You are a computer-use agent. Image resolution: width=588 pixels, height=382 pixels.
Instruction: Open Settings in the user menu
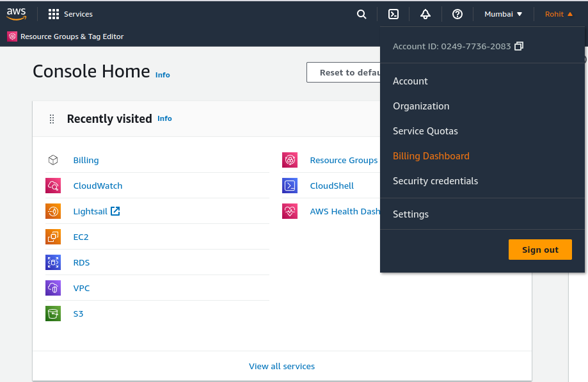[x=411, y=214]
